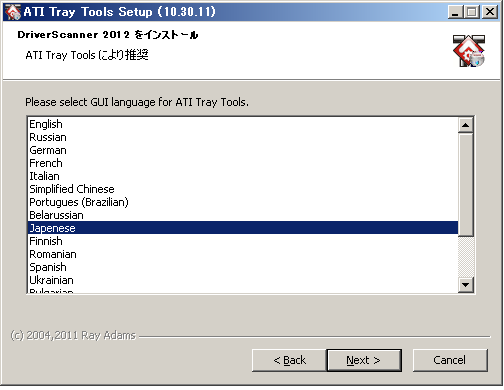Click the Next button
Screen dimensions: 504x390
[x=364, y=360]
